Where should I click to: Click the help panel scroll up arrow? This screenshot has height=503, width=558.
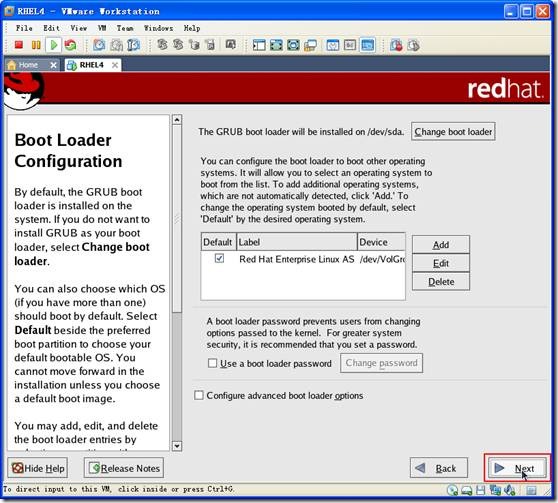[177, 120]
